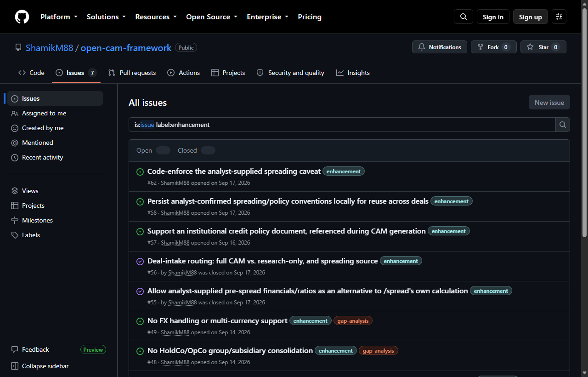Screen dimensions: 588x377
Task: Expand the Solutions dropdown
Action: point(106,17)
